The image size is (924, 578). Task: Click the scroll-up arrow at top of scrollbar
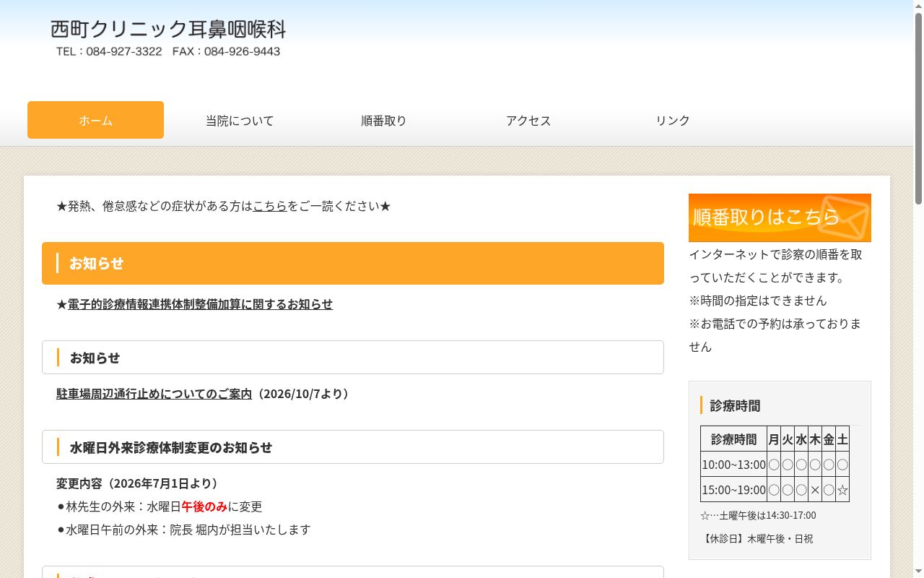click(x=918, y=6)
